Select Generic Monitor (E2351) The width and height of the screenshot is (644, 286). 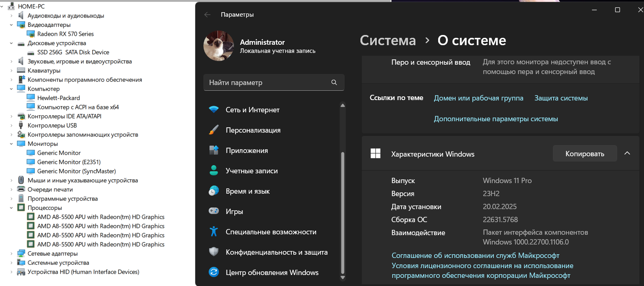69,162
